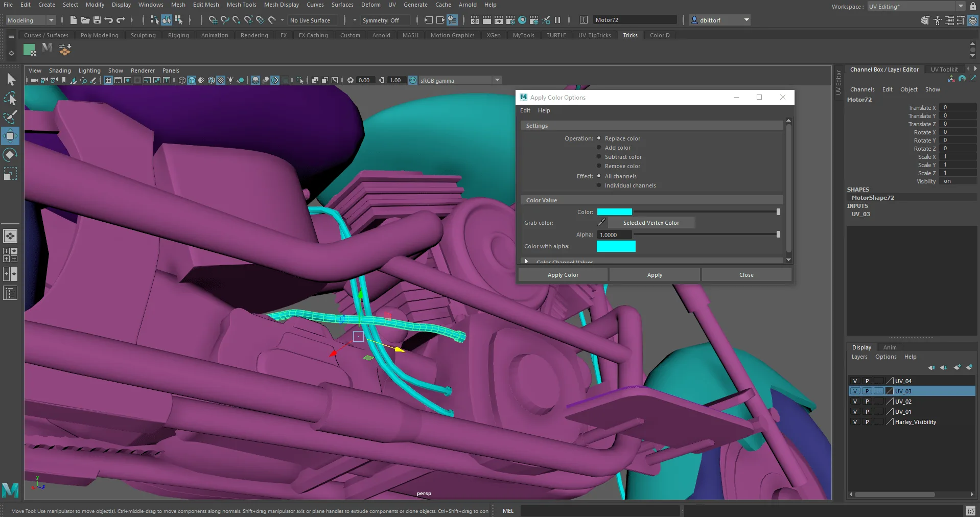Select the Add color radio button
Viewport: 980px width, 517px height.
point(598,147)
